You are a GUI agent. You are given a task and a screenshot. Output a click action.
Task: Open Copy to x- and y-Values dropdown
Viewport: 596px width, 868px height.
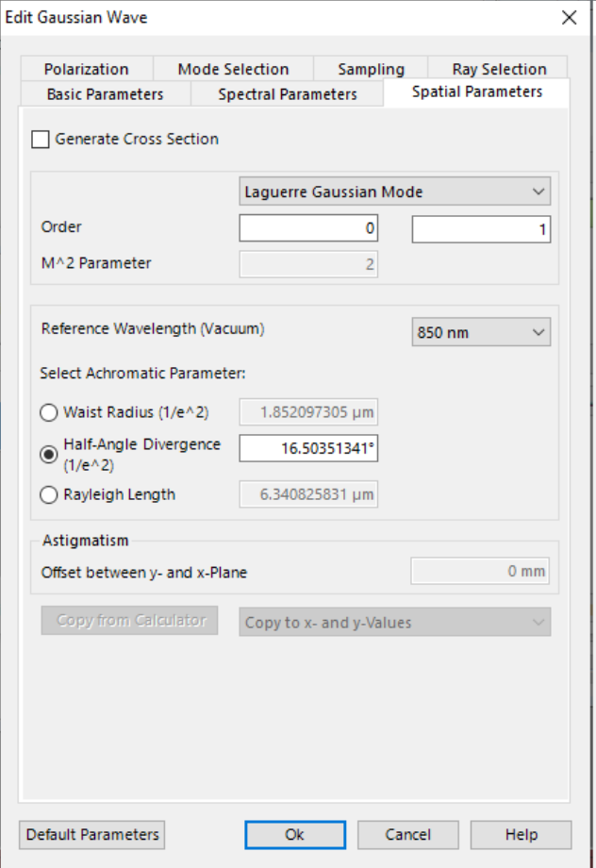coord(394,622)
